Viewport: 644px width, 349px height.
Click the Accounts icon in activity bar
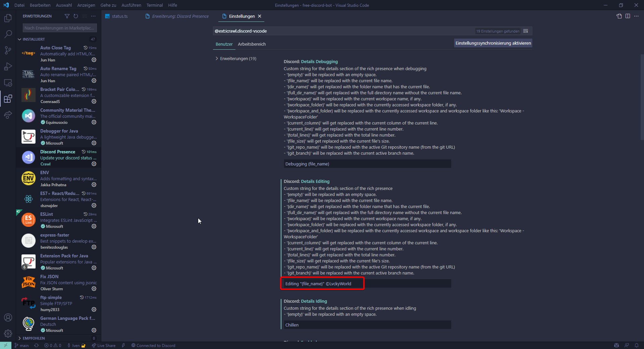(x=8, y=317)
